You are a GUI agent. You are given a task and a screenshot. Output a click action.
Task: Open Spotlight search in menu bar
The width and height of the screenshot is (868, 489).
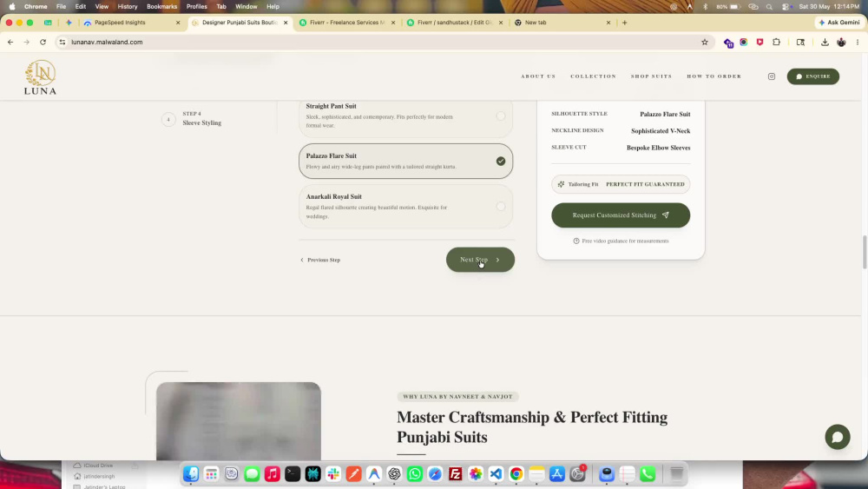[x=769, y=7]
